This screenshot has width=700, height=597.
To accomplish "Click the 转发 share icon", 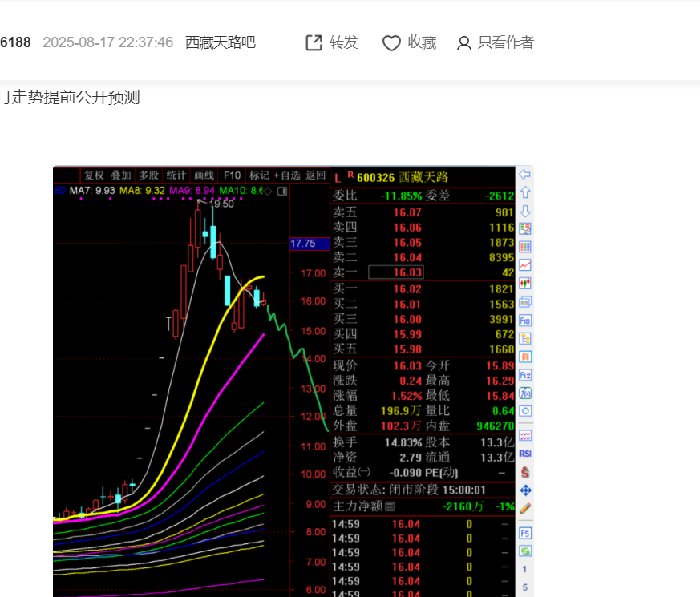I will pos(314,42).
